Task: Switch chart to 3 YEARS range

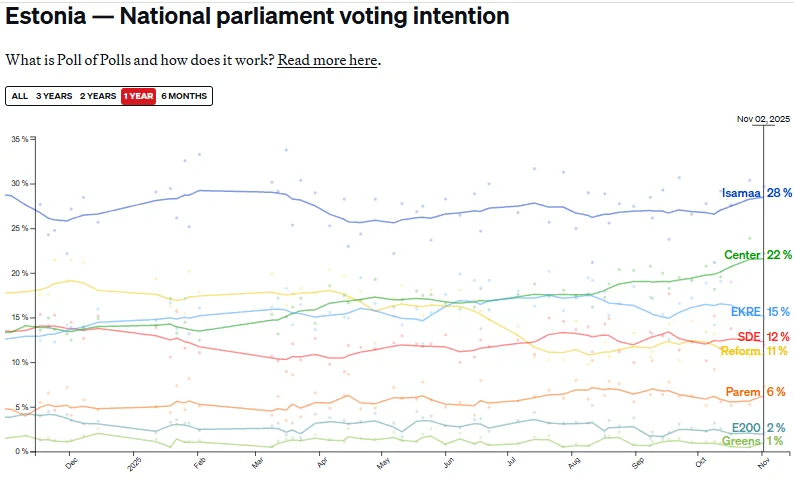Action: click(x=53, y=96)
